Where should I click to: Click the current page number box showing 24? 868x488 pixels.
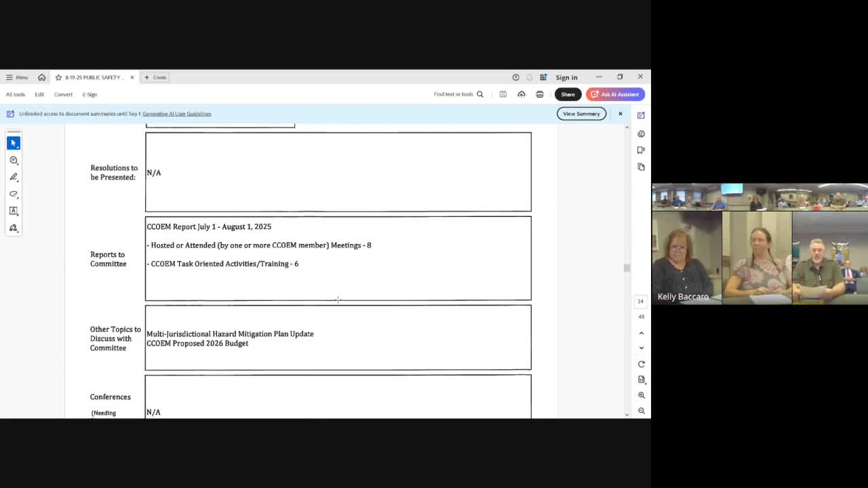click(640, 302)
